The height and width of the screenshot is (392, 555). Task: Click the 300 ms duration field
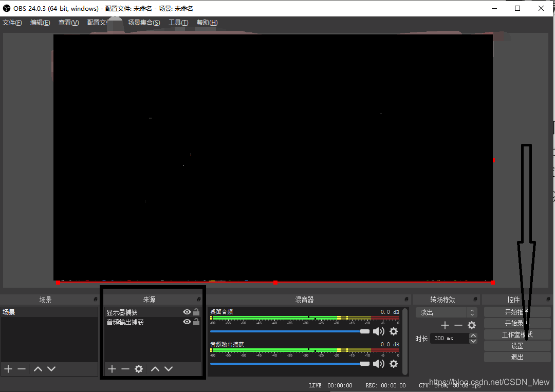click(x=450, y=338)
